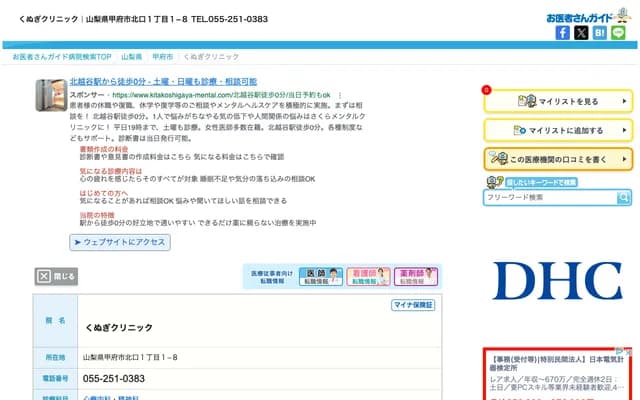Open マイリストを見る button
The width and height of the screenshot is (640, 400).
(558, 101)
